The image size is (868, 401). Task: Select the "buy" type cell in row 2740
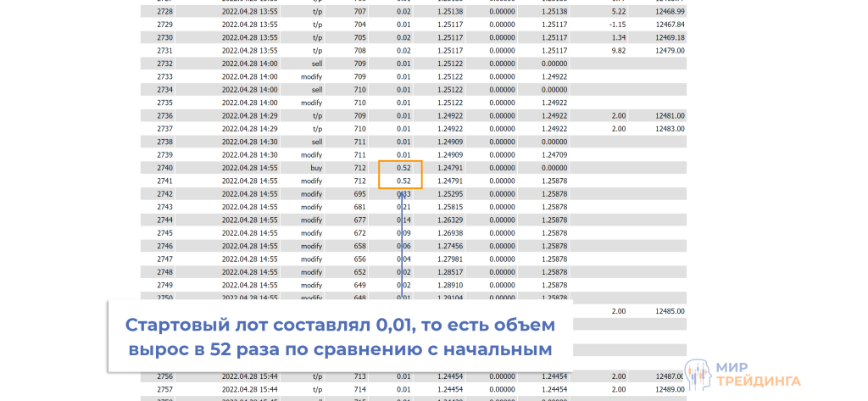[316, 168]
